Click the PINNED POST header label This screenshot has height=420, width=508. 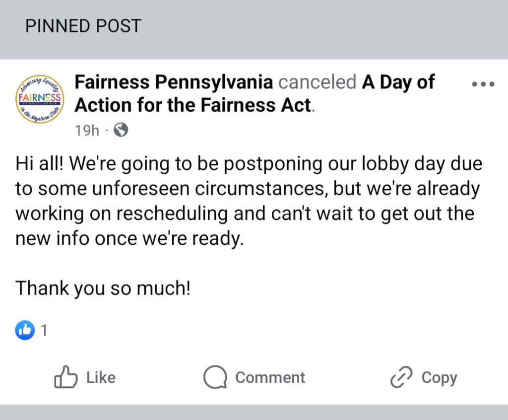pos(83,26)
